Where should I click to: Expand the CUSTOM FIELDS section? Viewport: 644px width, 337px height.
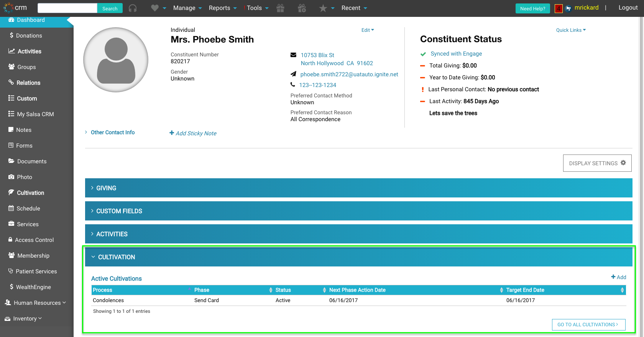click(x=119, y=211)
